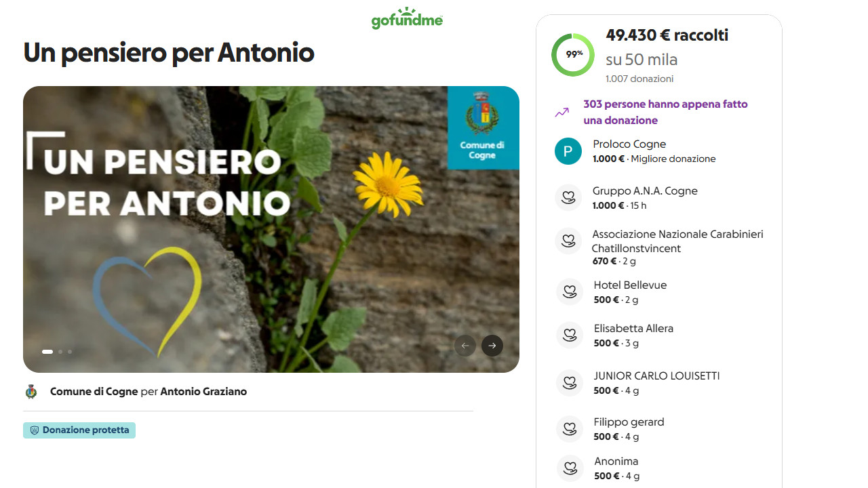Screen dimensions: 868x488
Task: Advance the carousel with the right arrow
Action: point(492,346)
